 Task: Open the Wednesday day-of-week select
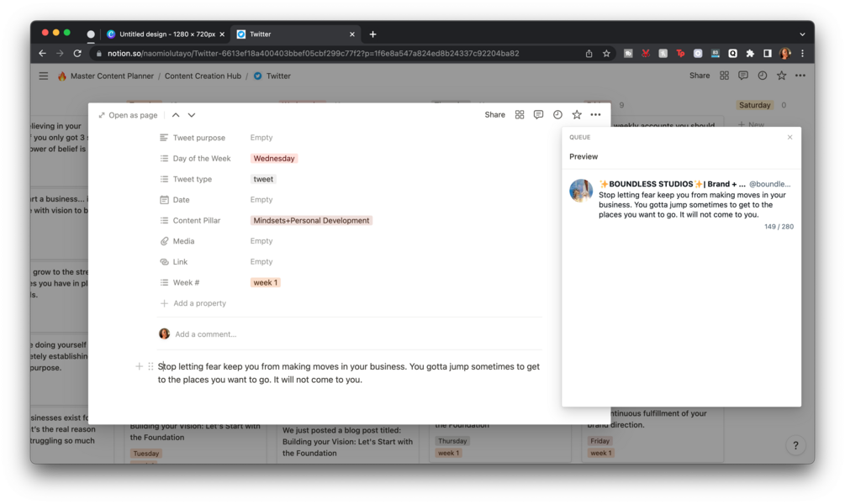pos(274,158)
